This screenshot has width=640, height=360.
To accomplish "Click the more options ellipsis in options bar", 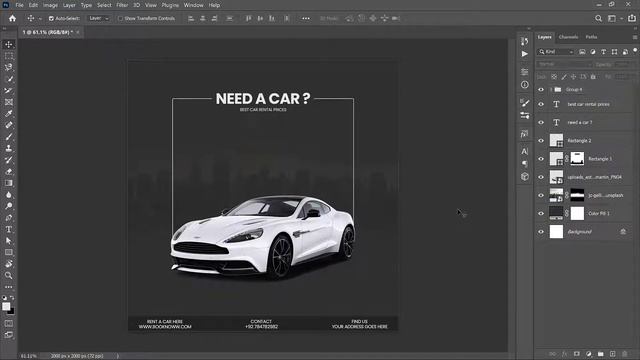I will [306, 18].
